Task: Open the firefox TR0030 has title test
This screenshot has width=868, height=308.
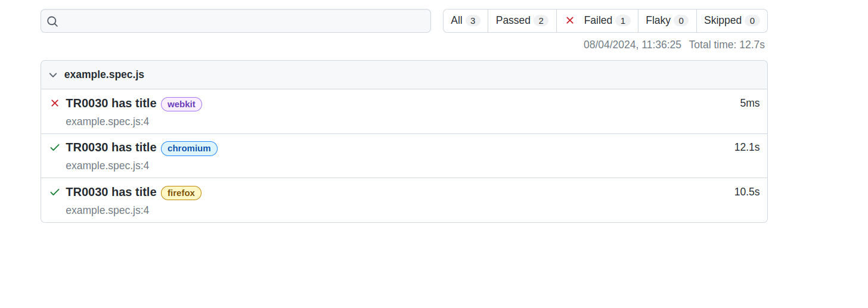Action: point(111,192)
